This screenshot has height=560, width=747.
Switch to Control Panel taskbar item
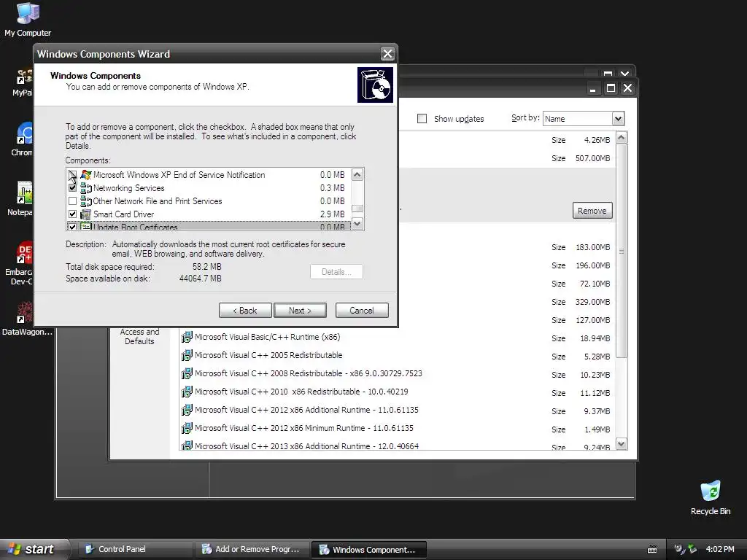(x=136, y=550)
